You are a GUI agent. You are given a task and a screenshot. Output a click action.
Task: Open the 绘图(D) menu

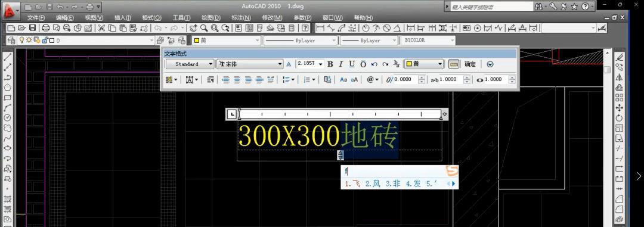tap(211, 18)
